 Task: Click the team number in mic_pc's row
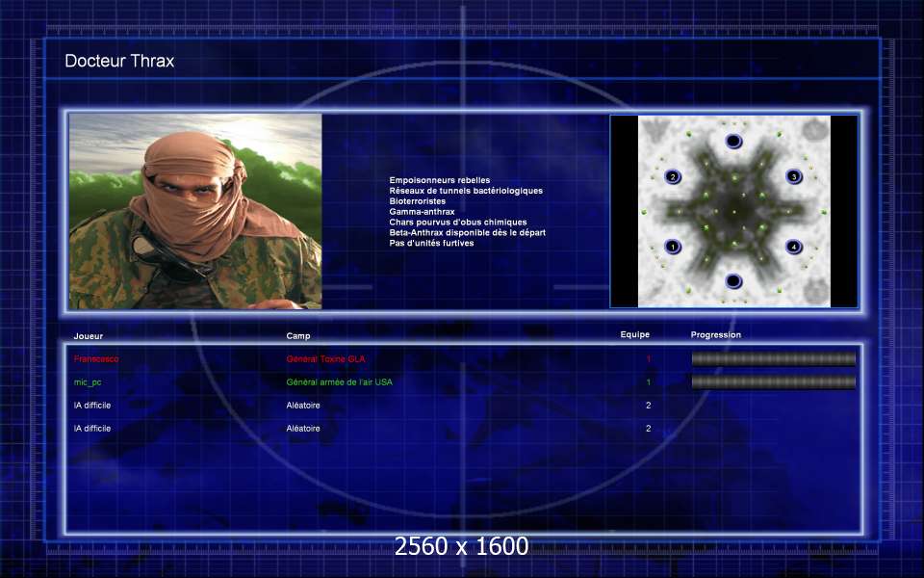tap(649, 382)
